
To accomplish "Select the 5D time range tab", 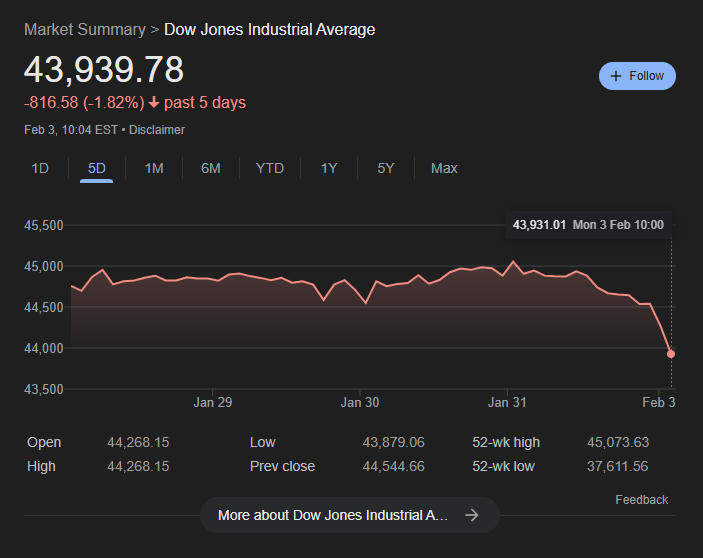I will tap(96, 169).
